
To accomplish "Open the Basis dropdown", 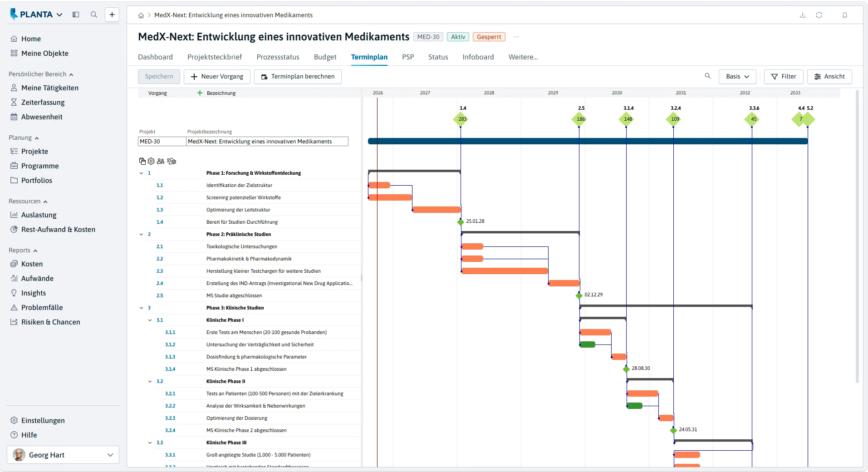I will (737, 76).
